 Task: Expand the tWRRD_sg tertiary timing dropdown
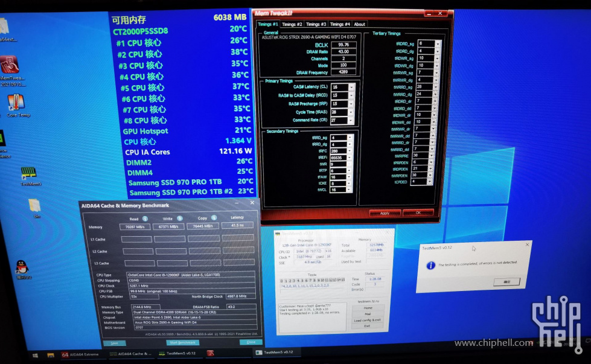436,87
